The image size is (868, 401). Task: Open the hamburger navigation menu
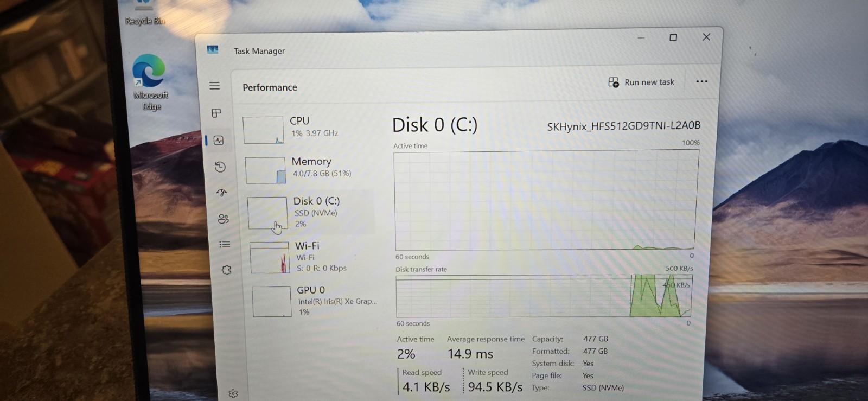point(214,86)
